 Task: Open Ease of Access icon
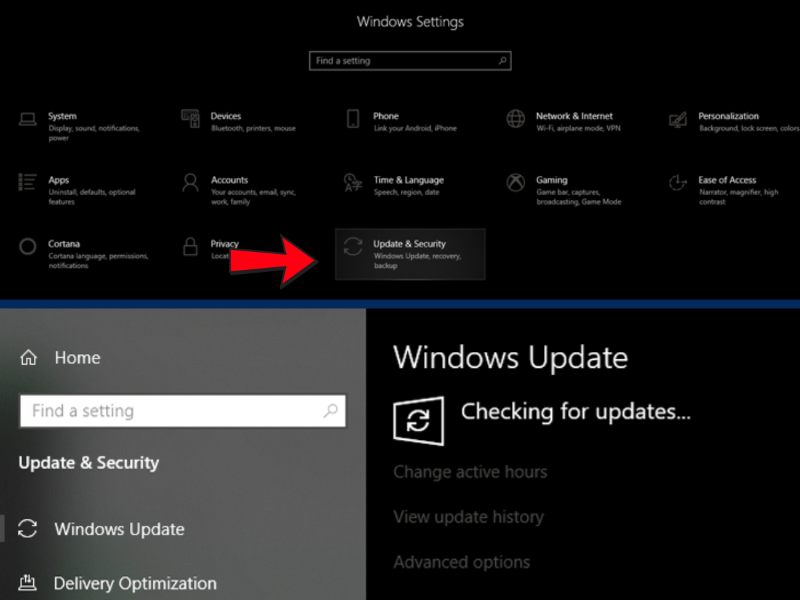(x=678, y=183)
